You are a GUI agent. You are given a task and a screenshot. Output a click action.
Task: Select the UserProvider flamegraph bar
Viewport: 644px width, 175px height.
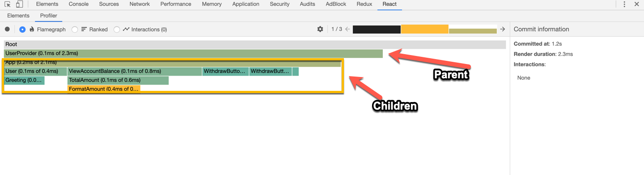193,53
